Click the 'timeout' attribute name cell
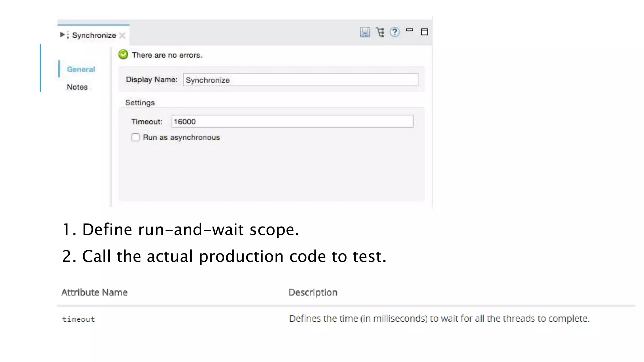This screenshot has height=362, width=644. (78, 319)
